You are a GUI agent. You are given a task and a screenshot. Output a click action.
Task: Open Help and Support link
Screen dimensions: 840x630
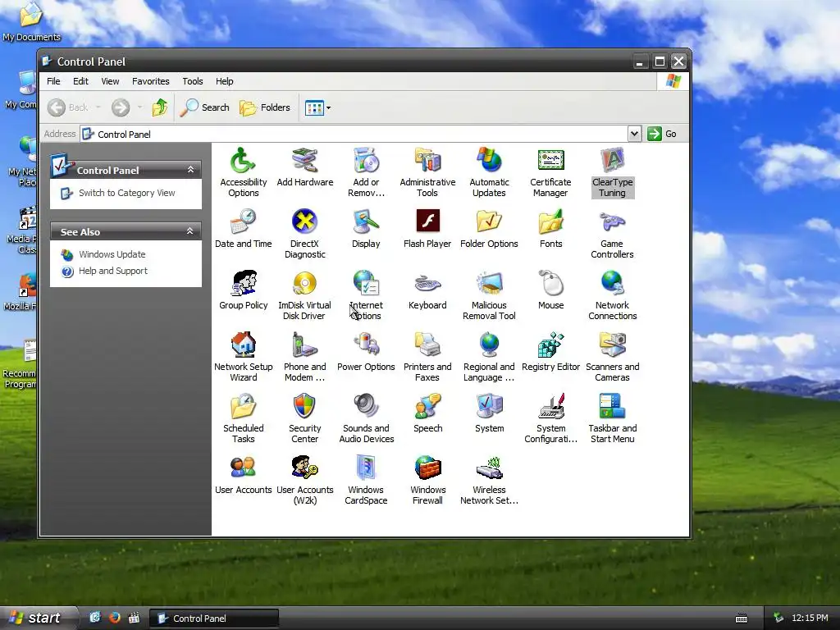pyautogui.click(x=113, y=271)
